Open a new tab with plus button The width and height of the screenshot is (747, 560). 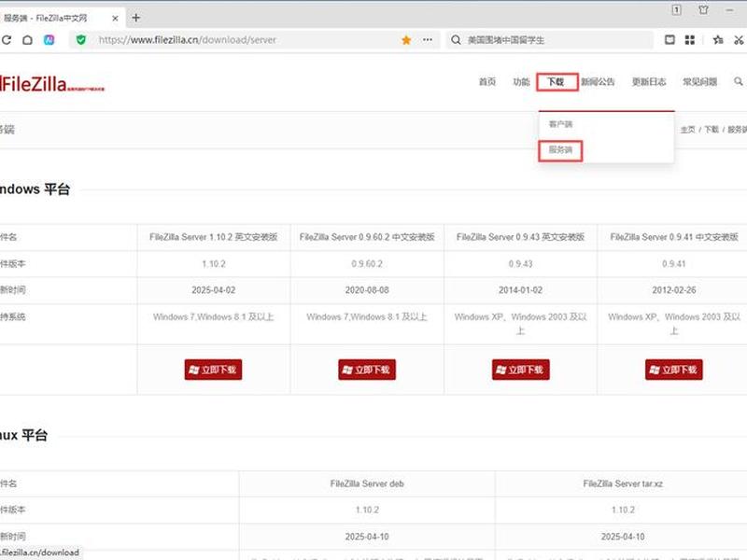[x=136, y=18]
